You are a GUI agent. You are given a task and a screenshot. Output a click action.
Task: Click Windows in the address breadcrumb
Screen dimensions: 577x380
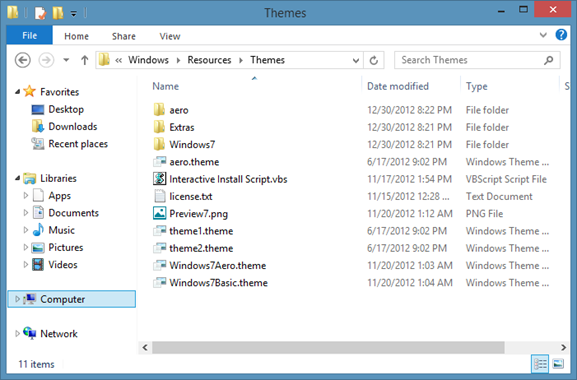[x=148, y=60]
